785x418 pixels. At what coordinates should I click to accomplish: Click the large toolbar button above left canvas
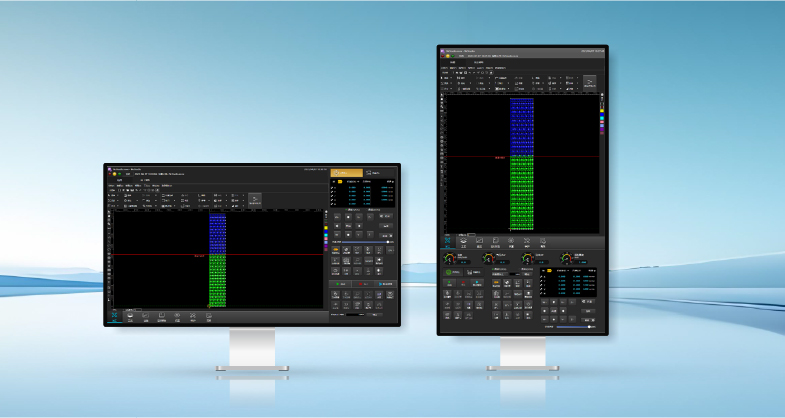tap(255, 200)
